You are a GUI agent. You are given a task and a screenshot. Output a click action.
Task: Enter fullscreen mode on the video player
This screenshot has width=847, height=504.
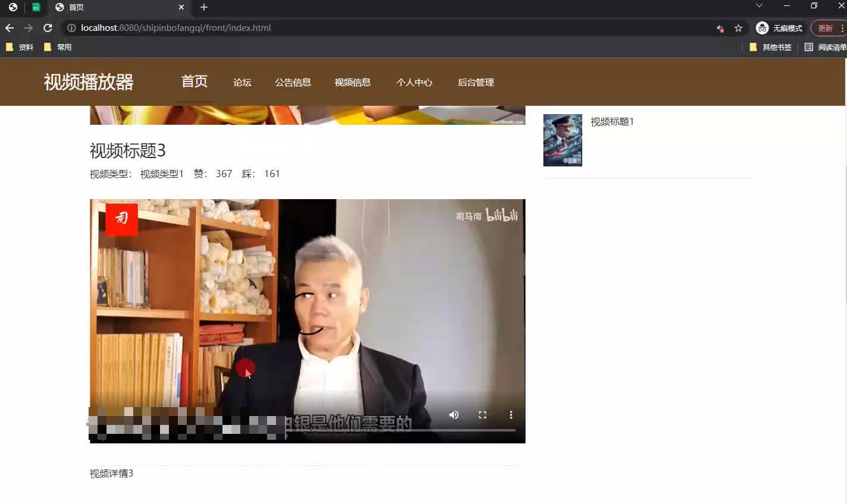coord(482,414)
